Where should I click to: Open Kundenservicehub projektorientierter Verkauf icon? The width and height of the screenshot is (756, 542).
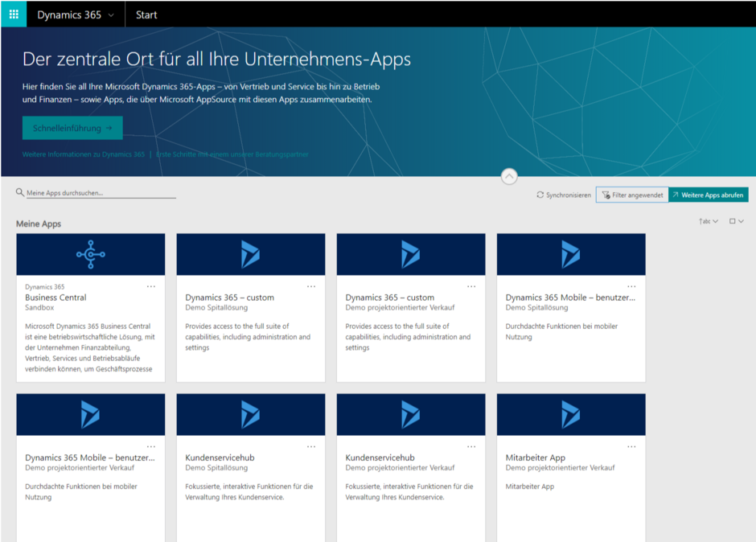[x=411, y=414]
